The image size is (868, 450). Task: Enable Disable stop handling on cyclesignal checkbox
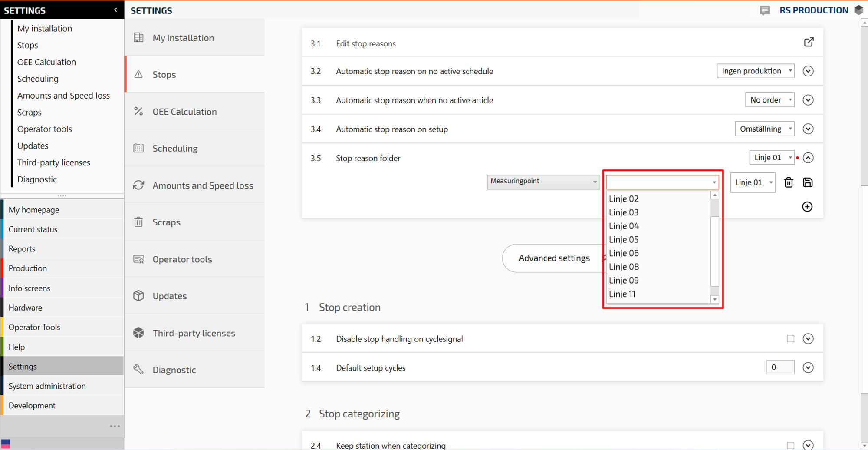coord(790,339)
